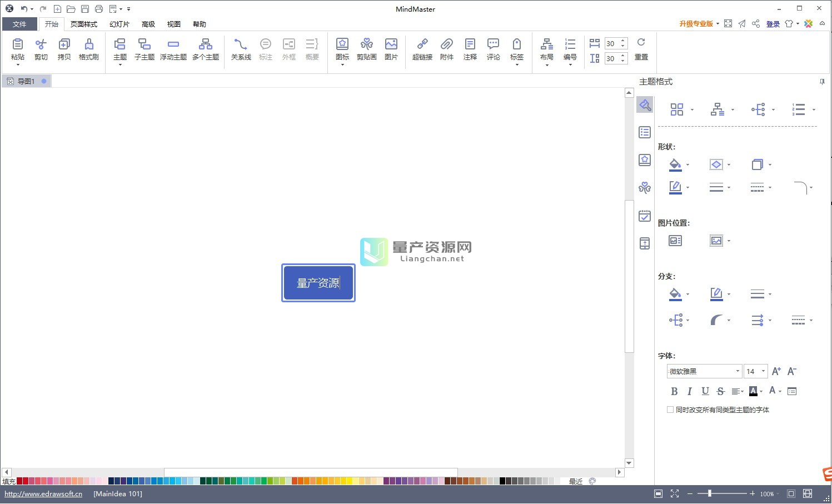The height and width of the screenshot is (504, 832).
Task: Pin the 主题格式 panel
Action: (822, 82)
